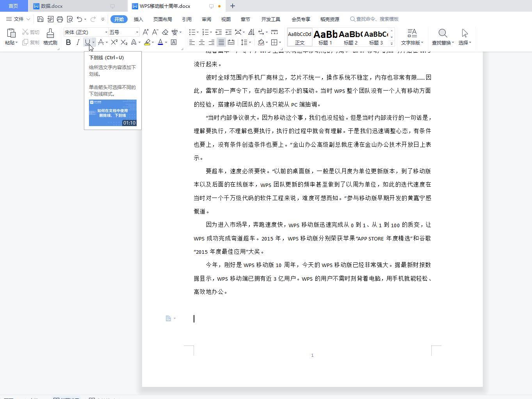This screenshot has width=532, height=399.
Task: Play the underline tutorial video thumbnail
Action: pyautogui.click(x=113, y=113)
